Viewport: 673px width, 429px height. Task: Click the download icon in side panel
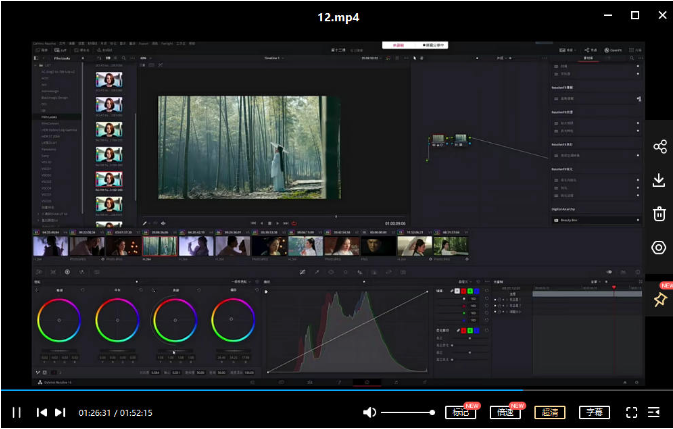[x=659, y=180]
